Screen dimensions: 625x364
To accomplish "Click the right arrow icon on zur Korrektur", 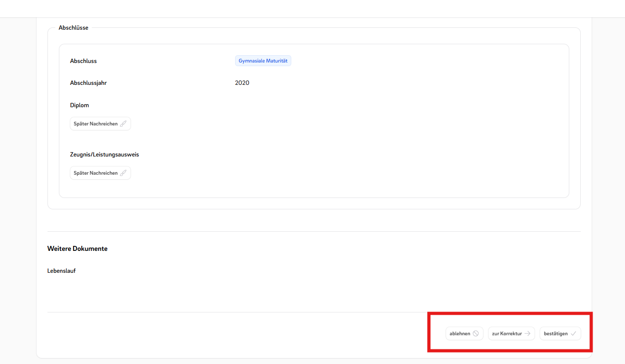I will (527, 333).
